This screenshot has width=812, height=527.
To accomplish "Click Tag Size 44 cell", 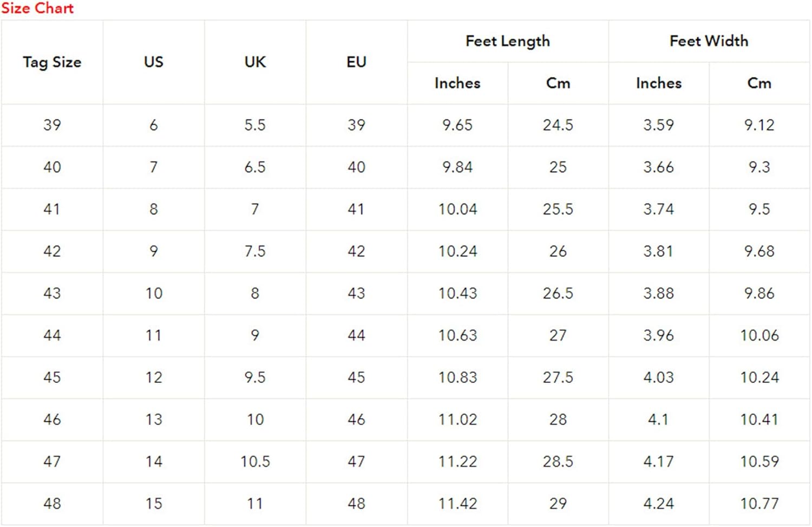I will coord(52,336).
